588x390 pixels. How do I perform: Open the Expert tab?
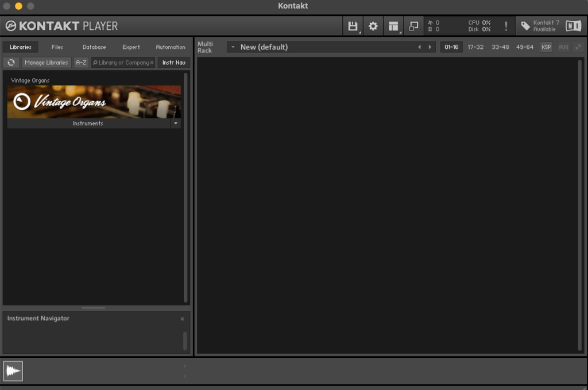click(x=131, y=47)
